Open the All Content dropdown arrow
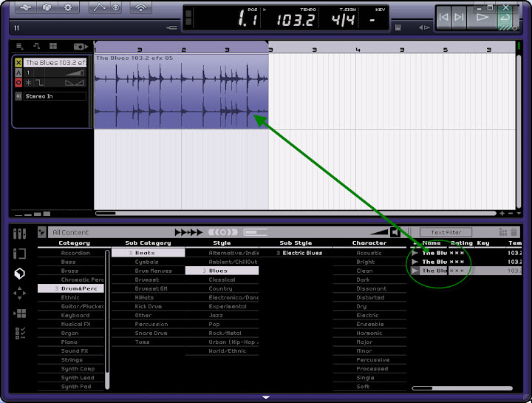 tap(42, 232)
